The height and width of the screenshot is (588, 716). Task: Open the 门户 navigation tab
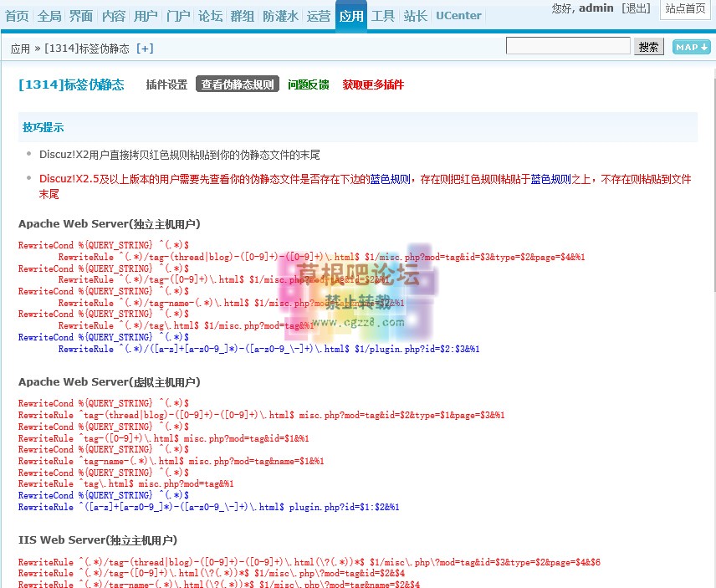(178, 16)
